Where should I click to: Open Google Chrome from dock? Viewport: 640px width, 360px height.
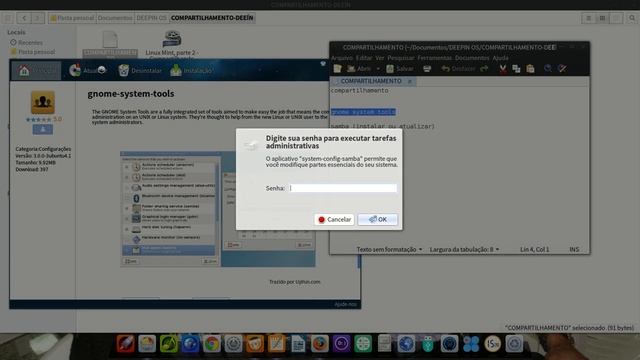pos(211,344)
